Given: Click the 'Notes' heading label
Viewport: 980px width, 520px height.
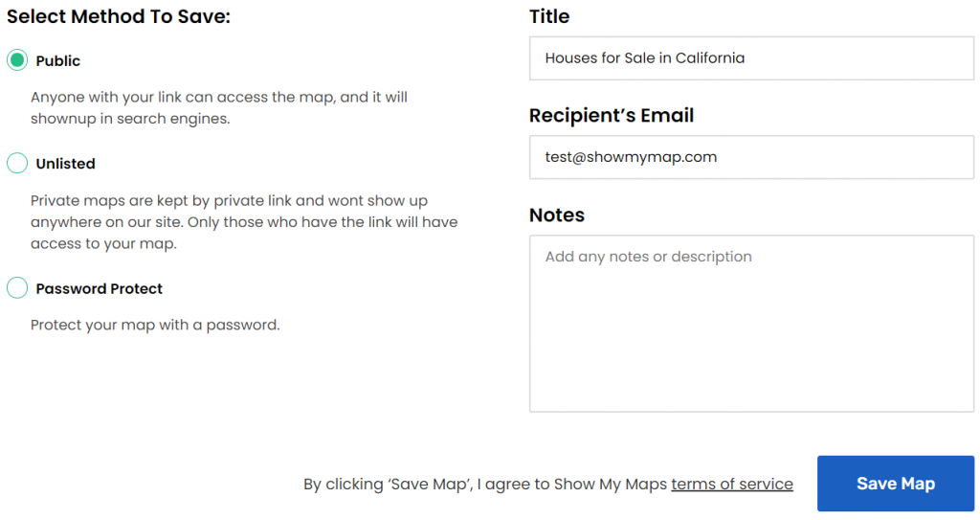Looking at the screenshot, I should coord(557,215).
